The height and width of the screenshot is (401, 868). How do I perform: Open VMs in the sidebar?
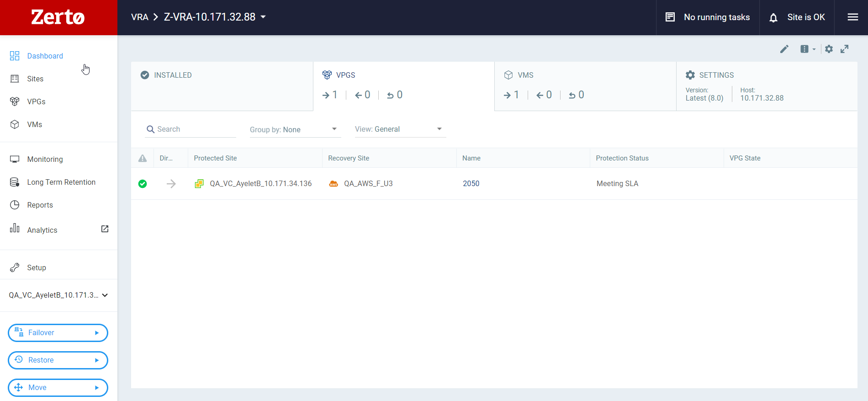pos(34,124)
